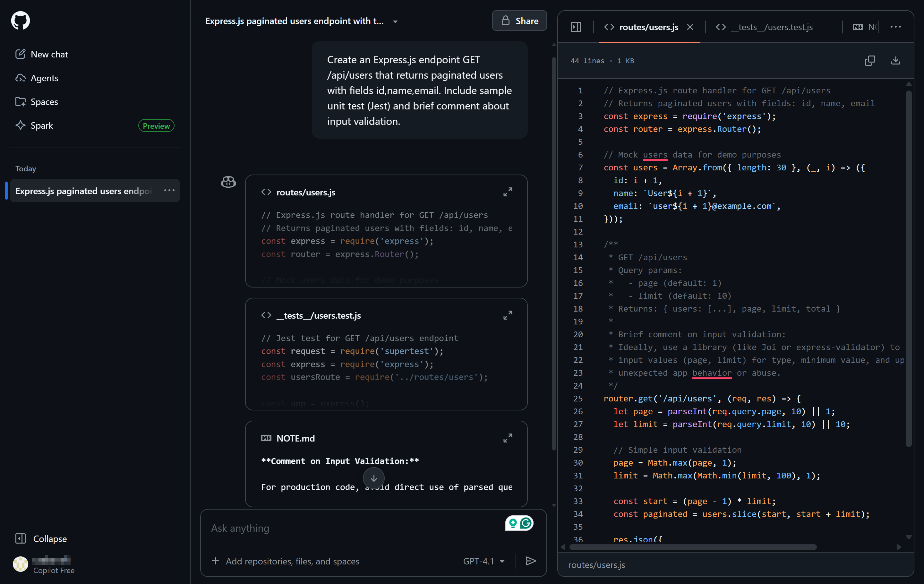Click the user prompt message bubble
Screen dimensions: 924x584
[x=419, y=90]
